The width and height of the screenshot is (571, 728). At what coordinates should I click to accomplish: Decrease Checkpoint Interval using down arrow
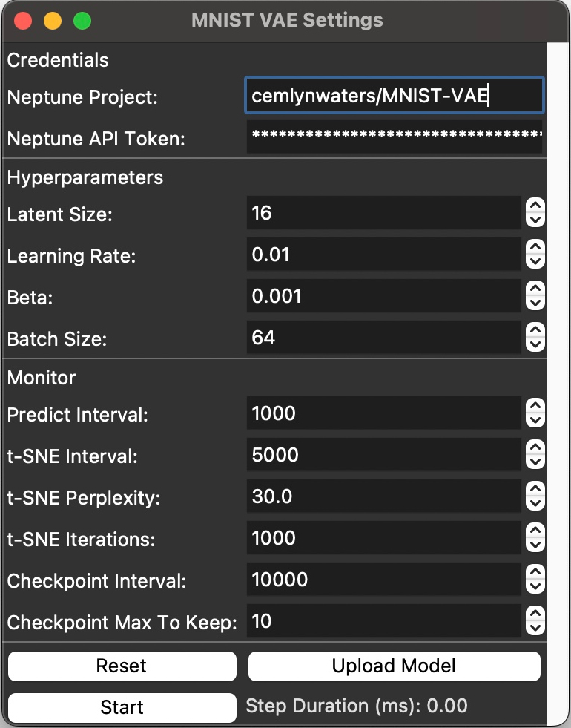535,586
